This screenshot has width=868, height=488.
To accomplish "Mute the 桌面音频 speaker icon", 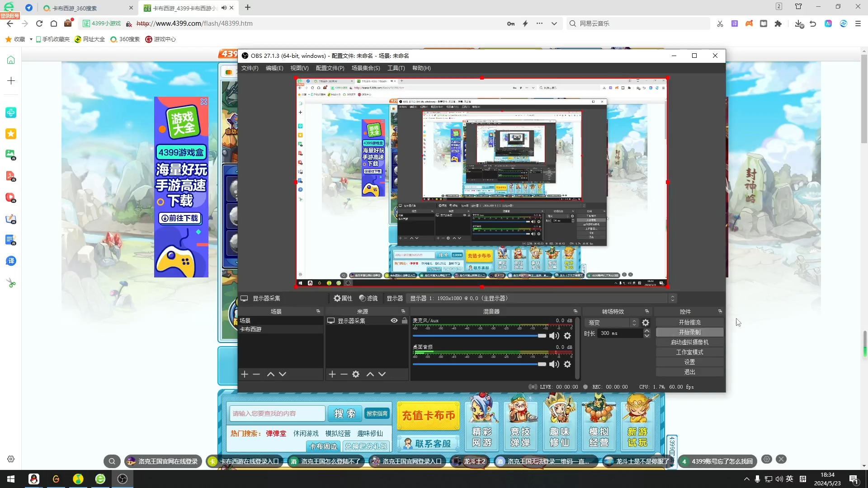I will pyautogui.click(x=554, y=364).
